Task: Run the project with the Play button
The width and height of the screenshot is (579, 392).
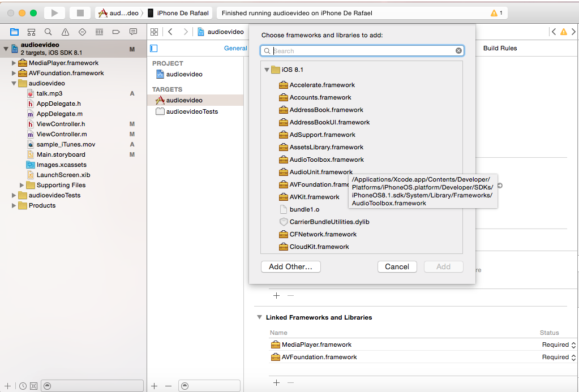Action: click(x=55, y=13)
